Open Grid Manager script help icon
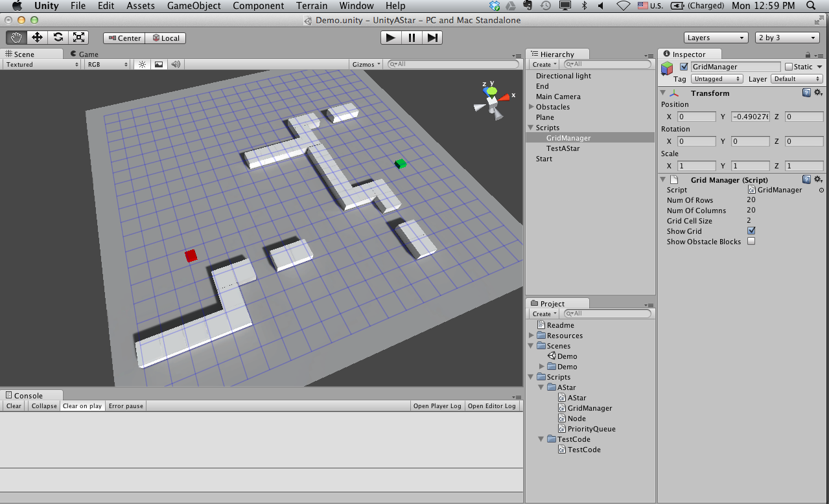Screen dimensions: 829x504 coord(806,179)
